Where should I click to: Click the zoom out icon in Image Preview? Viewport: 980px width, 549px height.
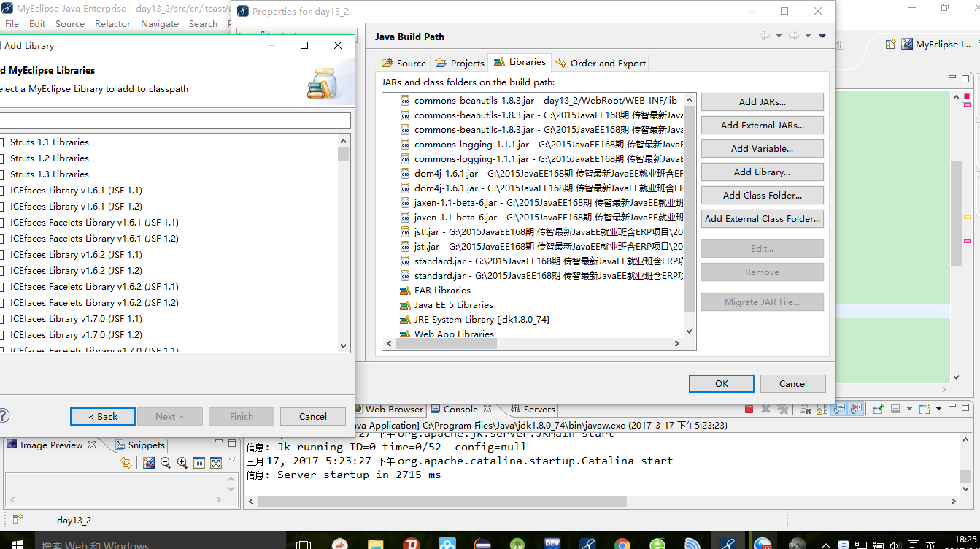(166, 463)
